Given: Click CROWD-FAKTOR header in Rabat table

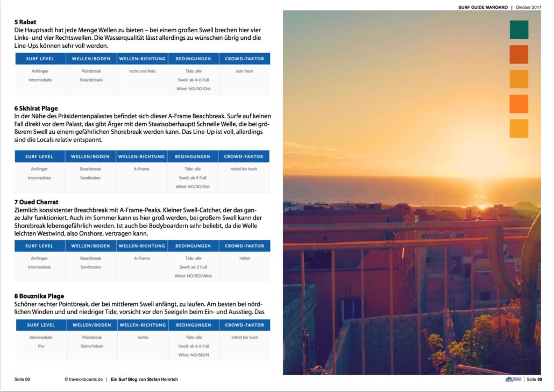Looking at the screenshot, I should click(x=245, y=59).
